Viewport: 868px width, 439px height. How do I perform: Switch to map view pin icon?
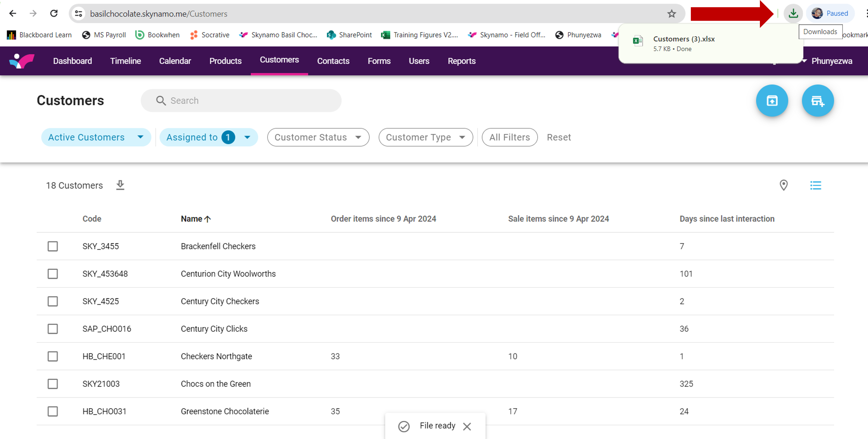[x=783, y=185]
